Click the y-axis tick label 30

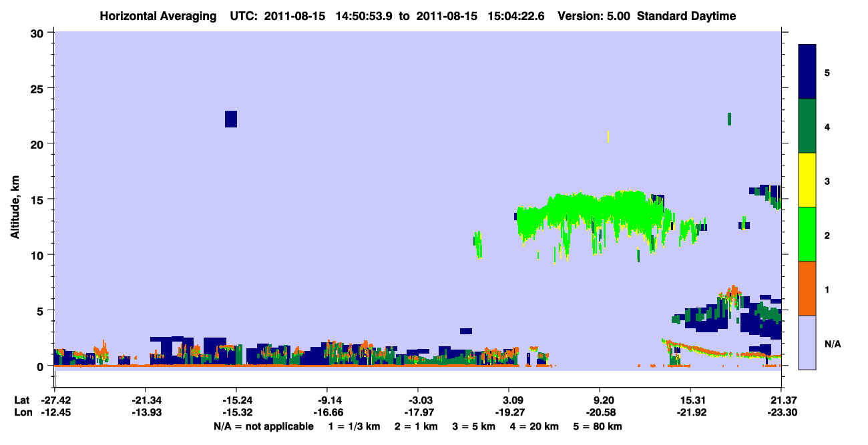point(39,32)
